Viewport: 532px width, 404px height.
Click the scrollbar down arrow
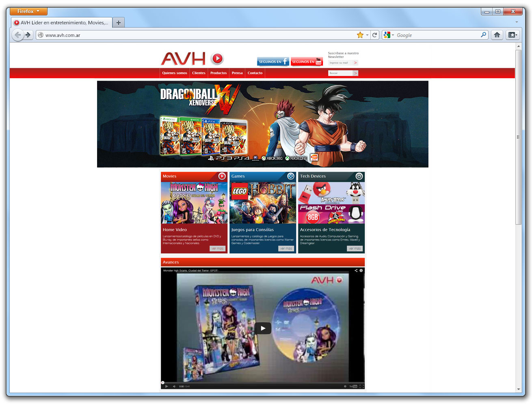pos(518,389)
